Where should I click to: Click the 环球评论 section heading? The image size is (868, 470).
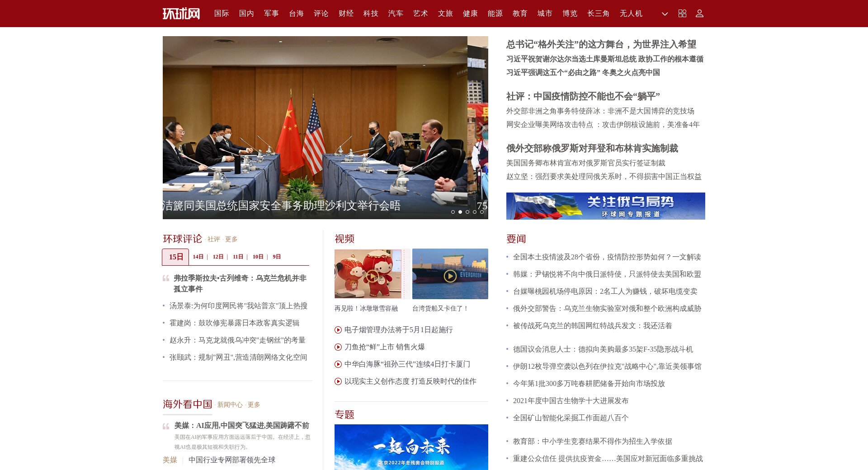[182, 239]
